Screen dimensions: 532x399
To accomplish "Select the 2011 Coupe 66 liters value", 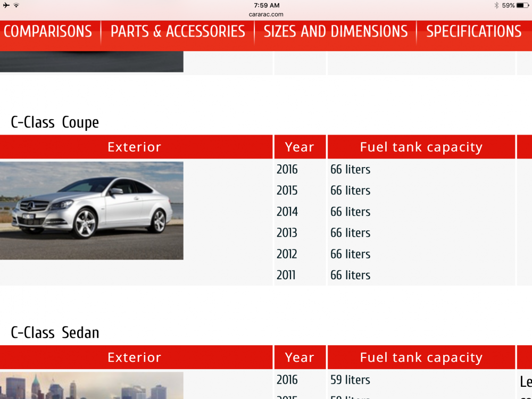I will pyautogui.click(x=350, y=275).
